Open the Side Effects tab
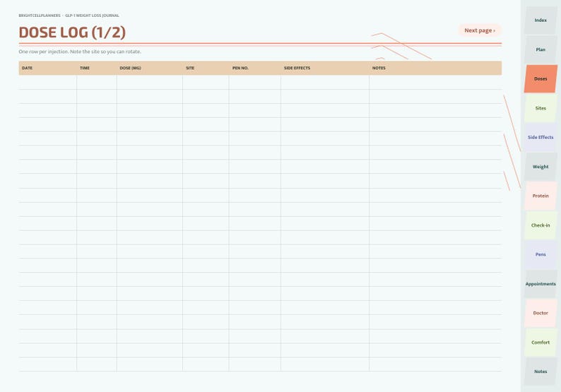 (x=541, y=137)
